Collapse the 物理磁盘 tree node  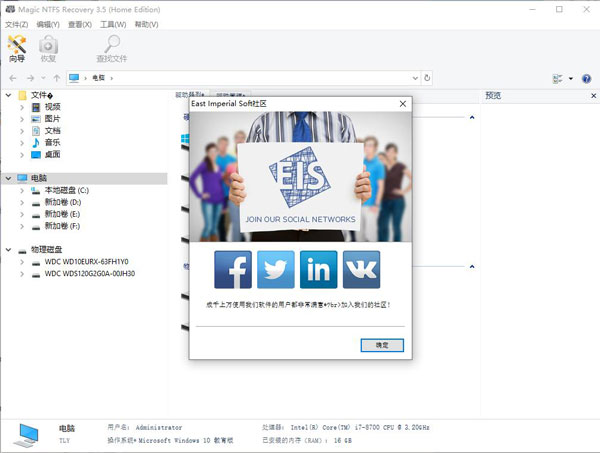8,249
